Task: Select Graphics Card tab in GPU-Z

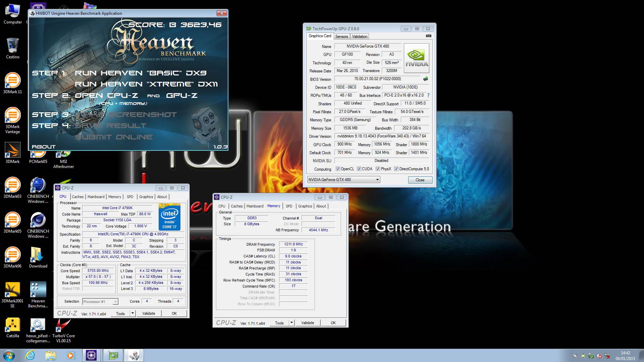Action: [320, 36]
